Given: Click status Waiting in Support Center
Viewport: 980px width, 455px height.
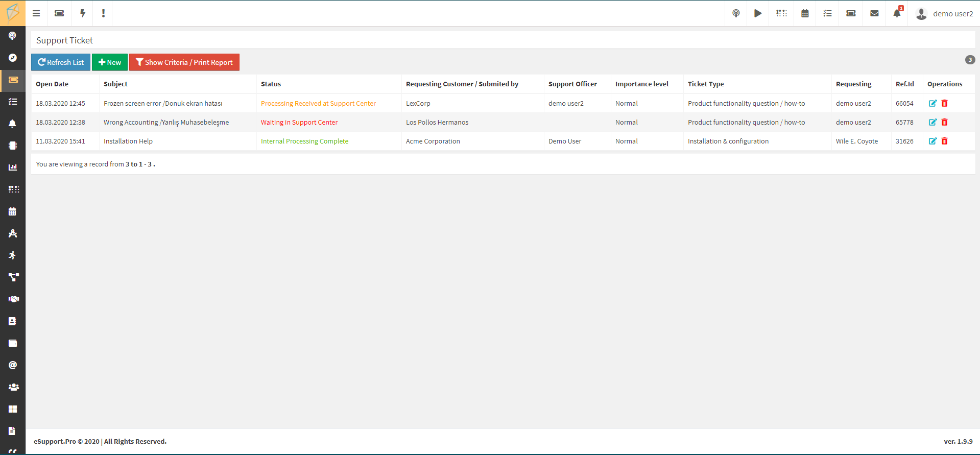Looking at the screenshot, I should pyautogui.click(x=299, y=122).
